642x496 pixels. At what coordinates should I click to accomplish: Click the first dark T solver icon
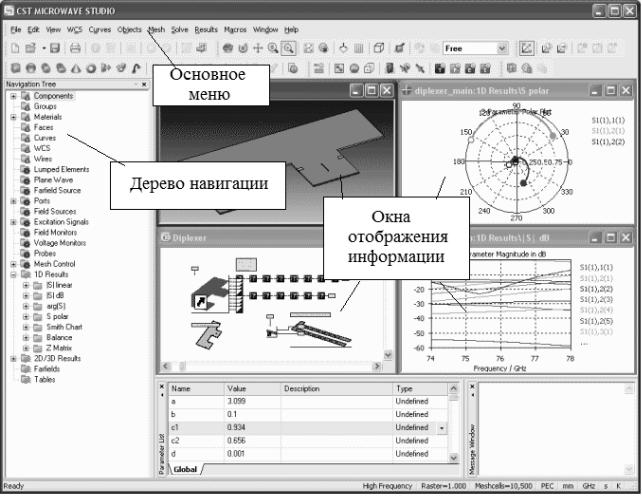point(440,68)
